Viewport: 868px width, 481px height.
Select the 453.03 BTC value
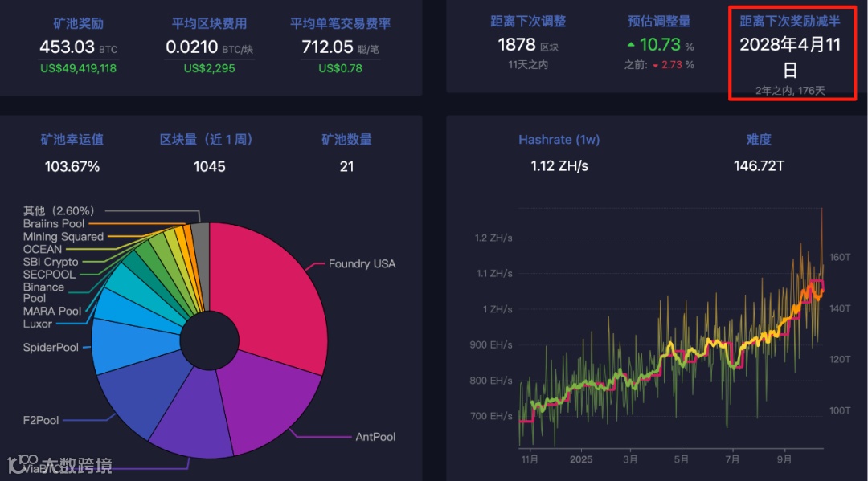78,47
